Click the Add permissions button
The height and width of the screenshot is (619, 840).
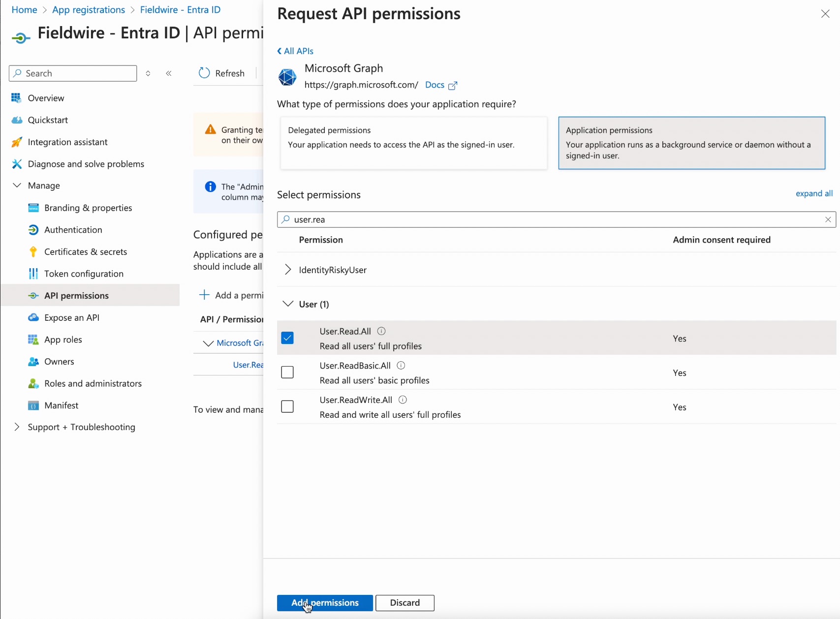click(325, 603)
